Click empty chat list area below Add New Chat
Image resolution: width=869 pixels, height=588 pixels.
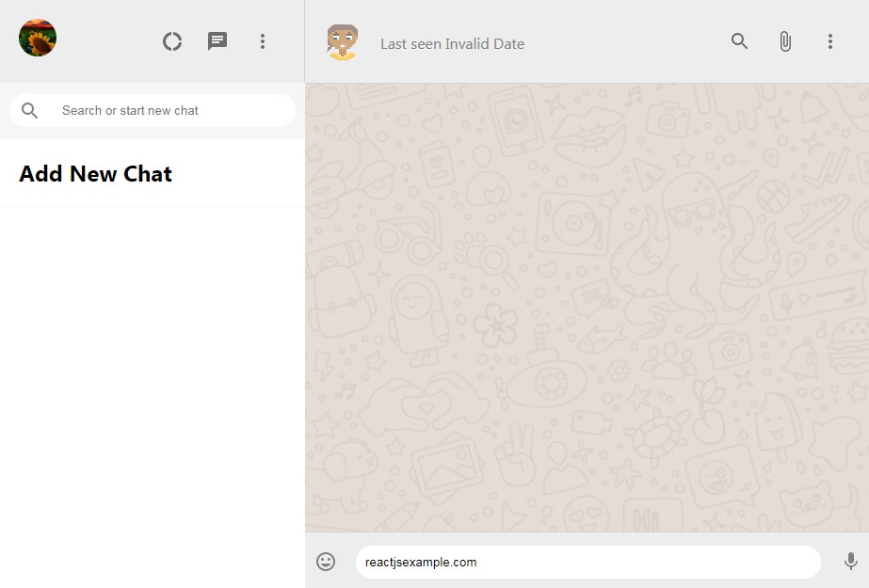[151, 395]
